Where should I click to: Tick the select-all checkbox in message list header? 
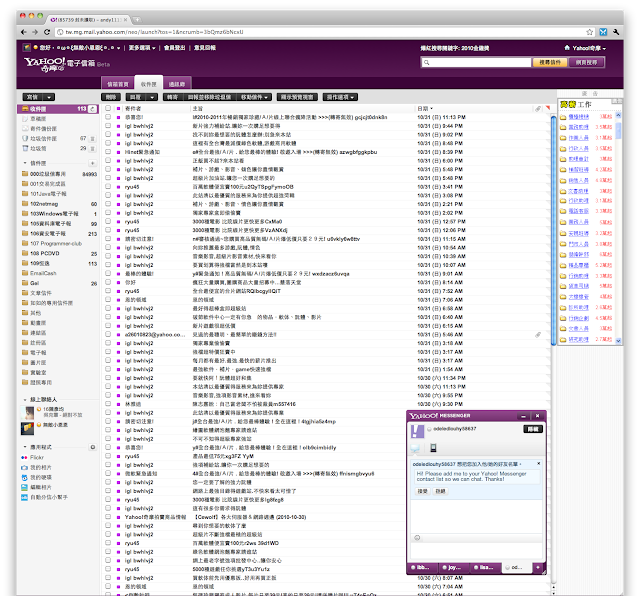108,108
